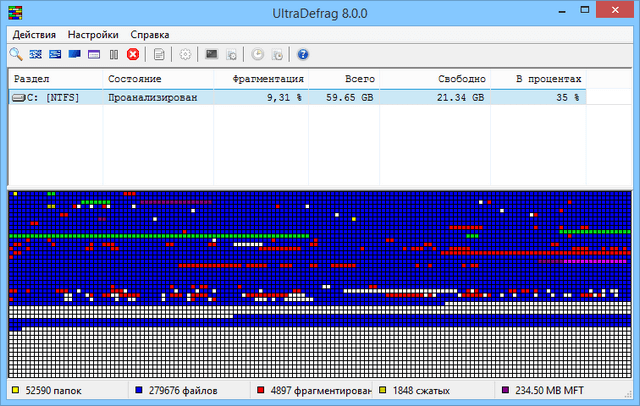
Task: Stop the job with the red X
Action: (133, 54)
